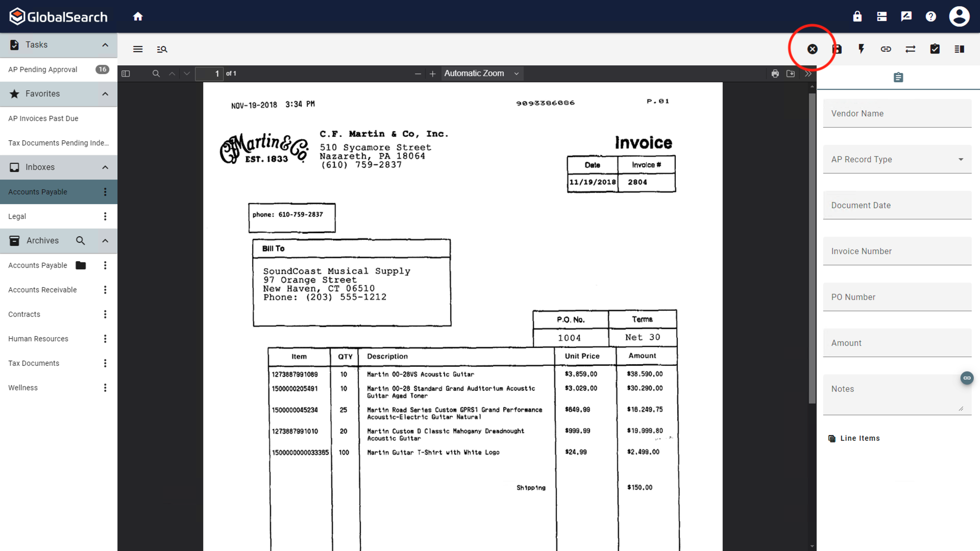Click the GlobalSearch home button
This screenshot has width=980, height=551.
[138, 16]
